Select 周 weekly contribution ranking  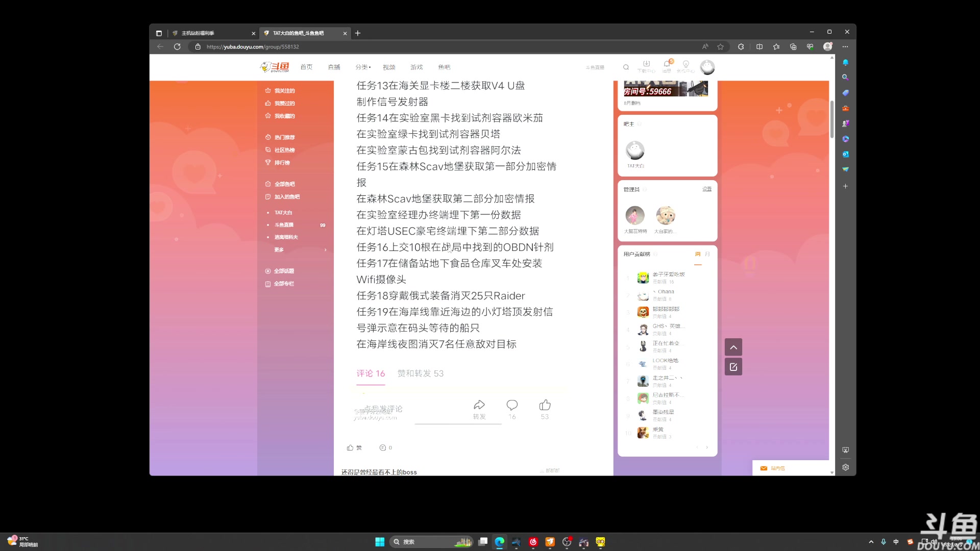pyautogui.click(x=698, y=254)
